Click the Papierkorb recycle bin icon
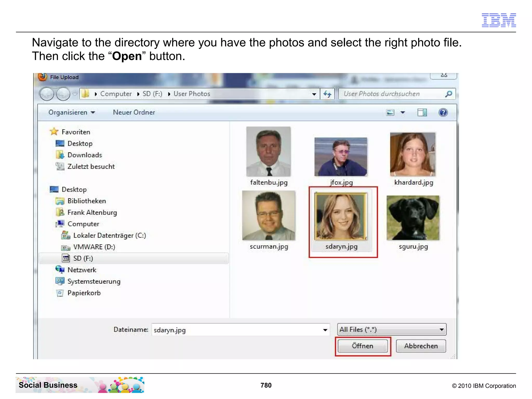 point(60,293)
